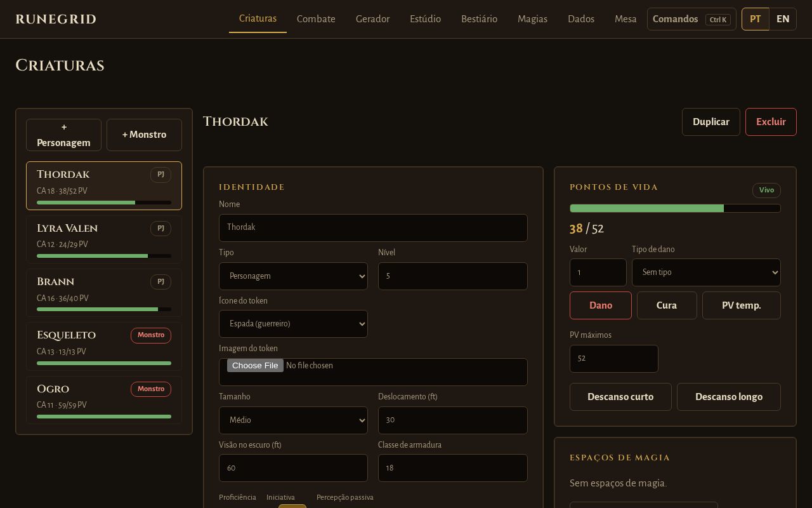812x508 pixels.
Task: Click the Classe de armadura field
Action: tap(453, 468)
